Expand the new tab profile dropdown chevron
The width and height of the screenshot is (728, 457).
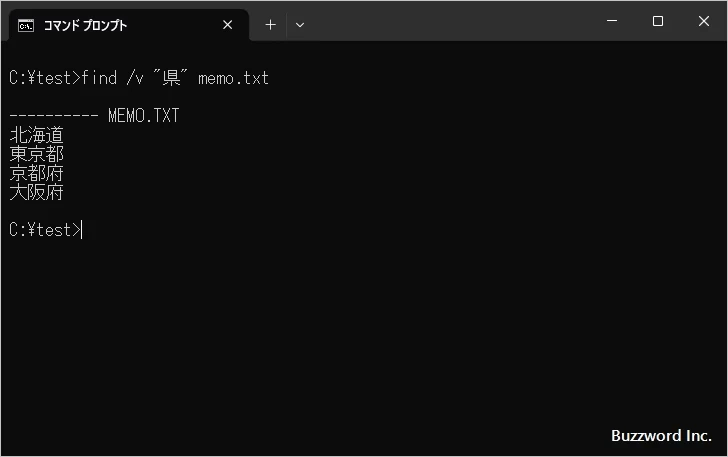(300, 25)
